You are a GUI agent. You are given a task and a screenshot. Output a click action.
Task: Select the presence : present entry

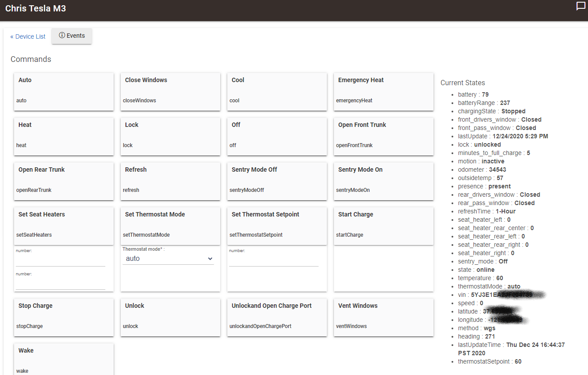[484, 186]
